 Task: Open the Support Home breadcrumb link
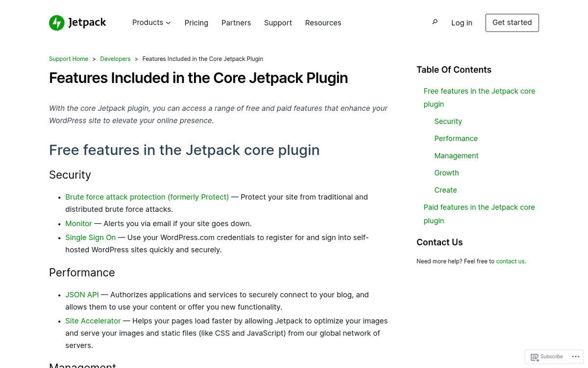pos(69,58)
